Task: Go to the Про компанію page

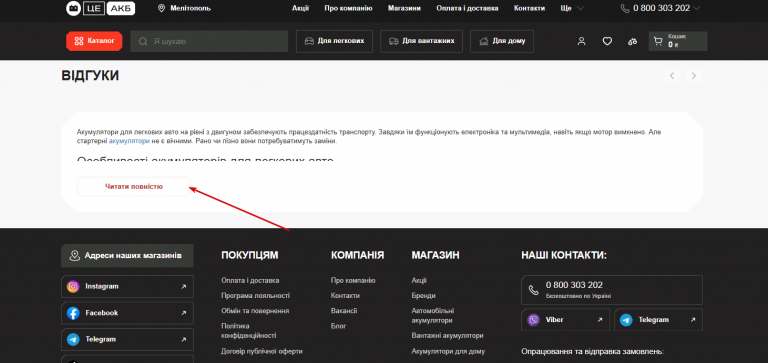Action: [348, 8]
